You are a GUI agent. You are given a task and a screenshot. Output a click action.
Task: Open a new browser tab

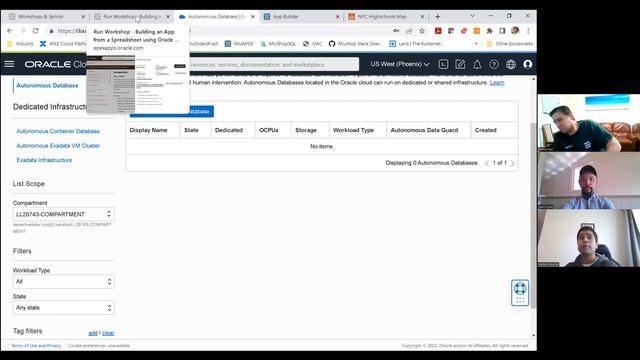(x=437, y=17)
